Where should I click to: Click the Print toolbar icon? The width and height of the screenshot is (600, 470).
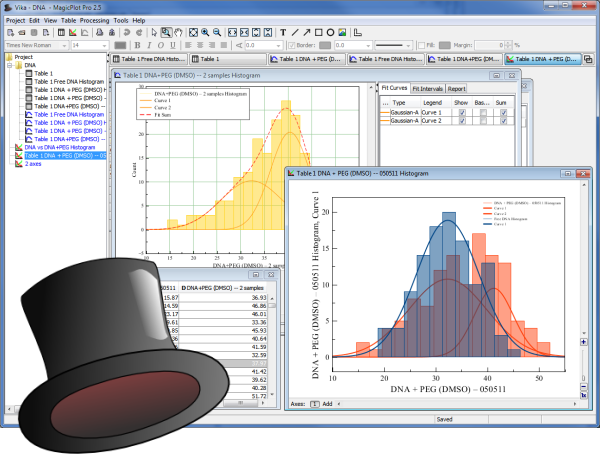click(99, 33)
